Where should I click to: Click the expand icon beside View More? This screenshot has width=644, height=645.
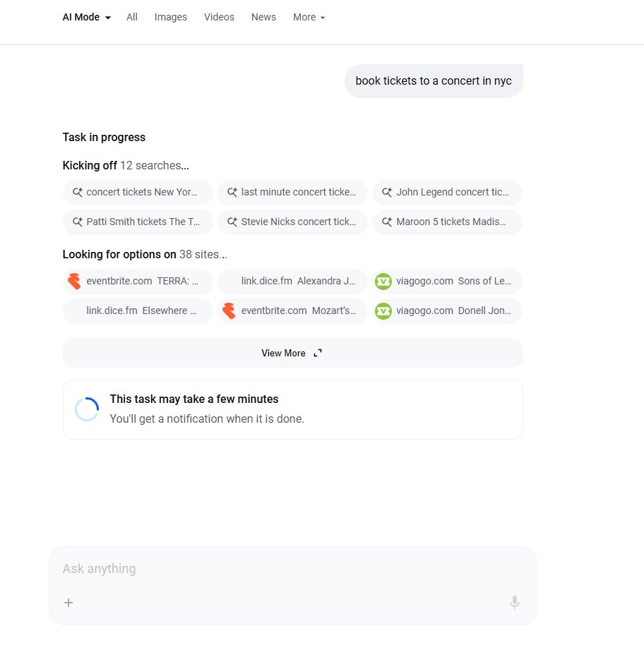[318, 353]
